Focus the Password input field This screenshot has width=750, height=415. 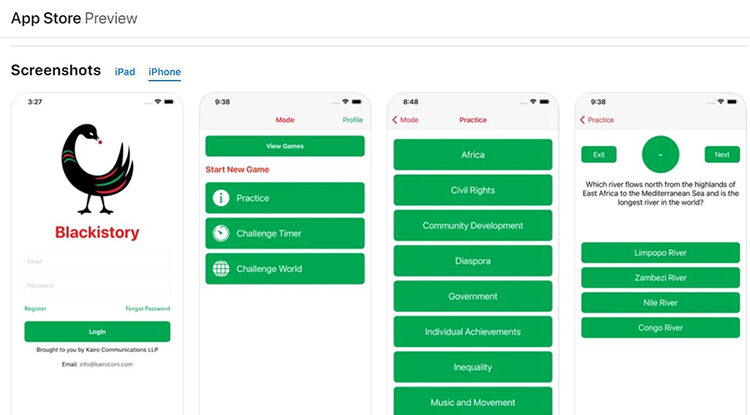pyautogui.click(x=97, y=285)
